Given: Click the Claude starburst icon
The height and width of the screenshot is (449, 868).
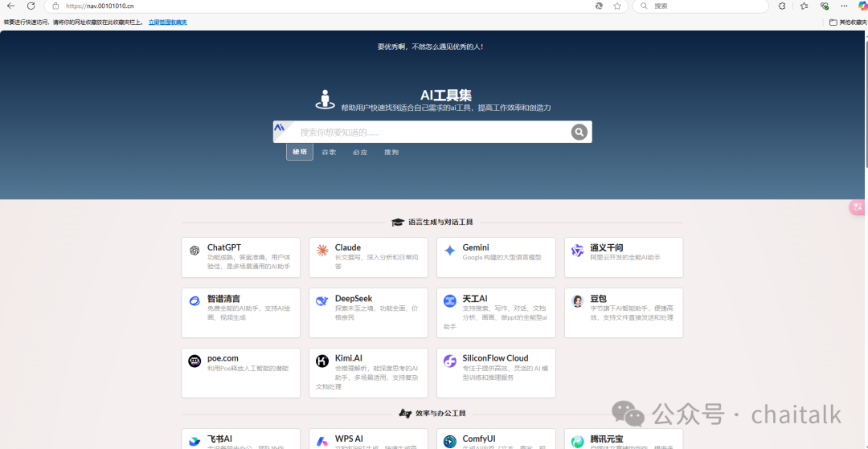Looking at the screenshot, I should [x=322, y=251].
